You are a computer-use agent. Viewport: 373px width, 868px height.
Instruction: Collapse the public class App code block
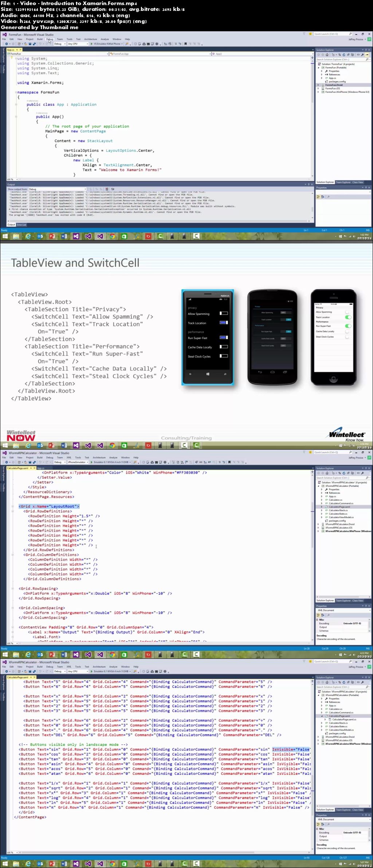click(16, 104)
